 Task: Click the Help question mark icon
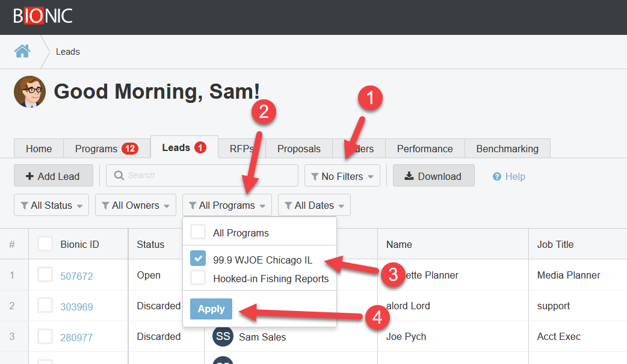497,176
